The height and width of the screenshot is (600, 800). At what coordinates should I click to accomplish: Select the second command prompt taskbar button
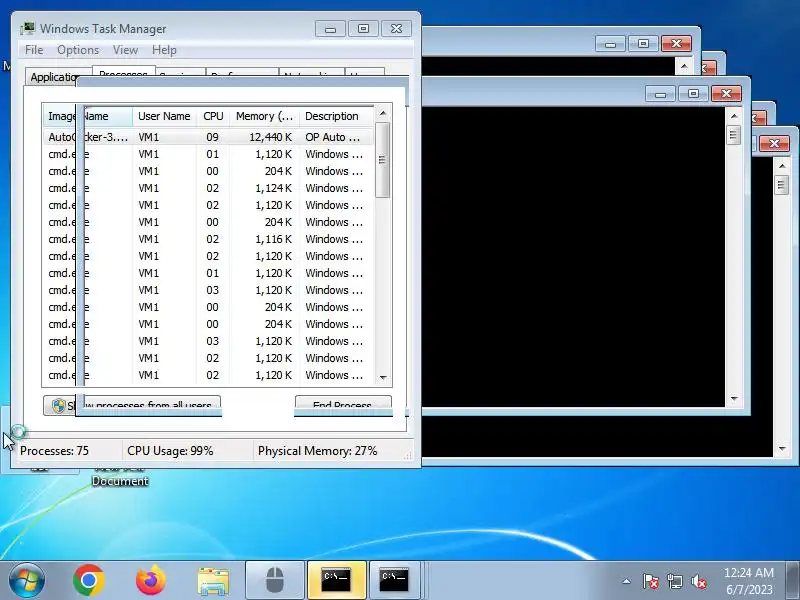coord(394,581)
